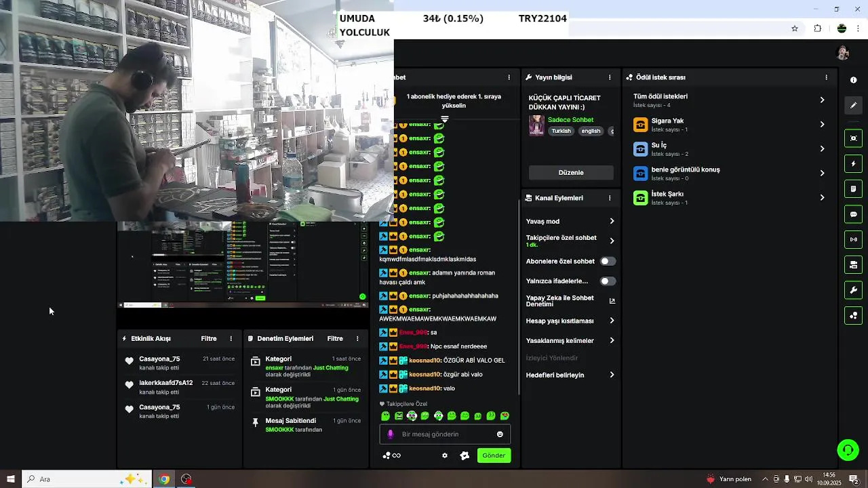This screenshot has width=868, height=488.
Task: Open the Ödül istek sırası three-dot menu
Action: click(x=826, y=77)
